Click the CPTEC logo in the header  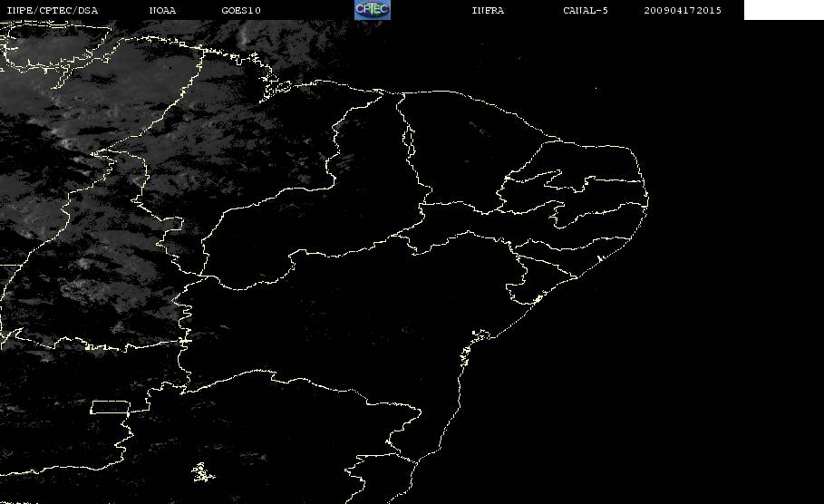click(372, 10)
